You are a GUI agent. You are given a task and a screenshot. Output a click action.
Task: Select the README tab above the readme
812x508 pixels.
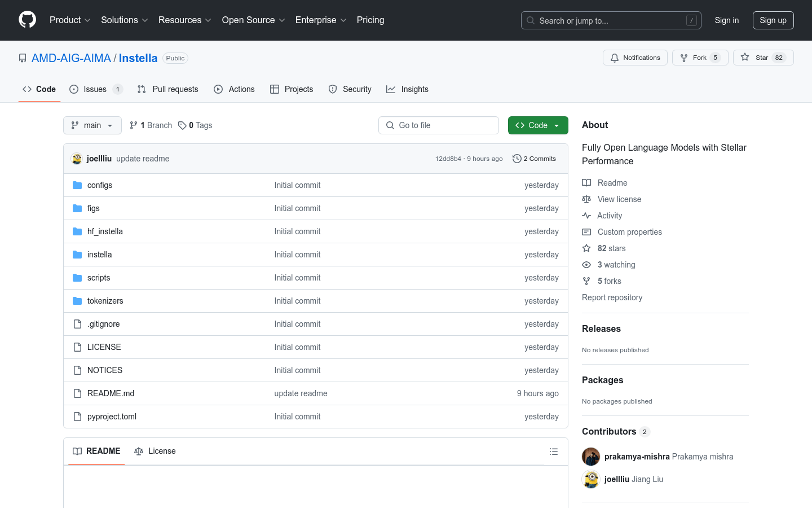coord(96,451)
